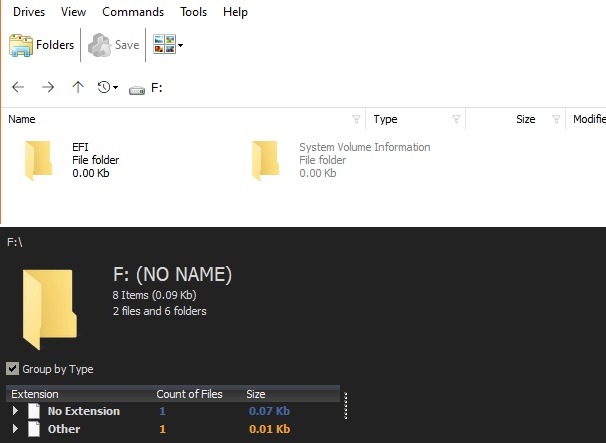
Task: Sort by the Count of Files column
Action: click(x=189, y=394)
